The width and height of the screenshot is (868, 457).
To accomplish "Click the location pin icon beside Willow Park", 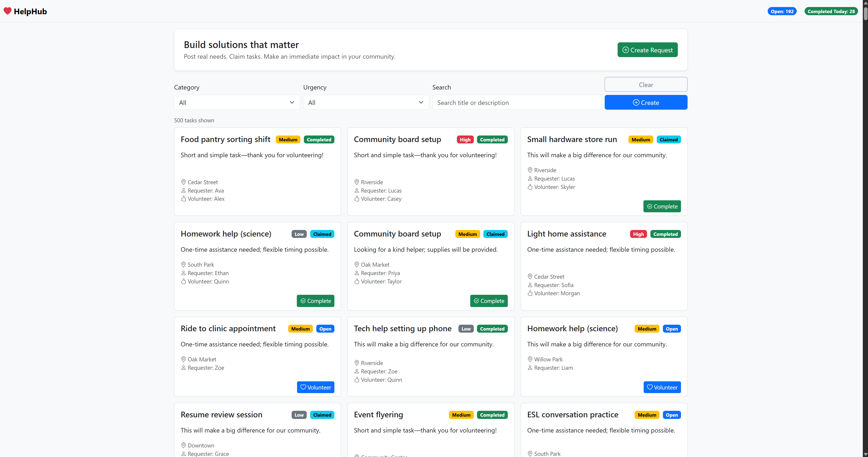I will [530, 359].
